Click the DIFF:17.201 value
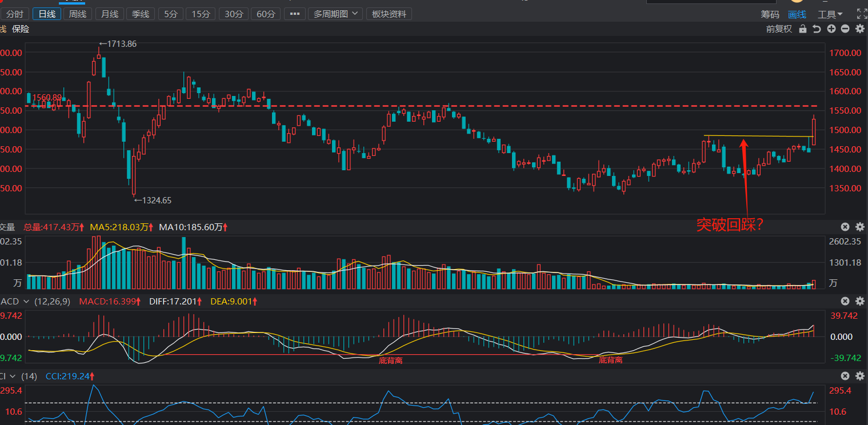Image resolution: width=868 pixels, height=425 pixels. point(174,301)
